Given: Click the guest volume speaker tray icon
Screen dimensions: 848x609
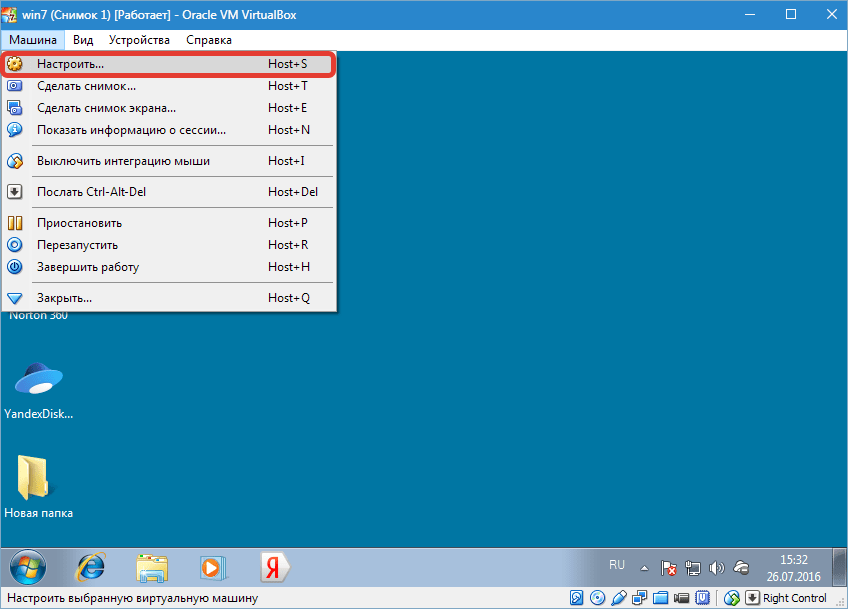Looking at the screenshot, I should tap(717, 568).
